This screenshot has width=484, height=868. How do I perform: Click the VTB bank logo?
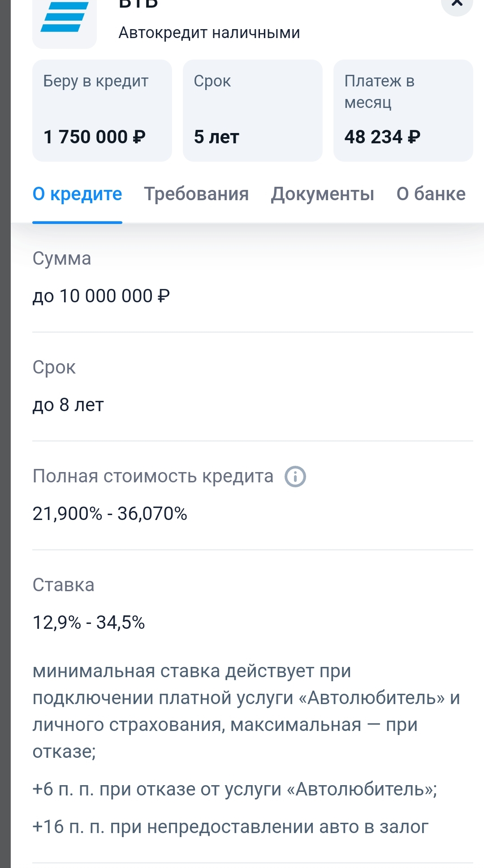64,20
